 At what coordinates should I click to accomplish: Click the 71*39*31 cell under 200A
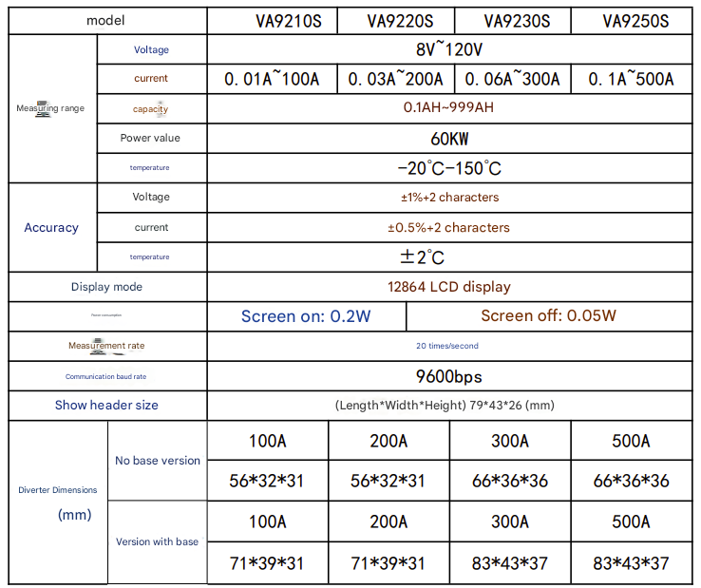click(x=388, y=563)
